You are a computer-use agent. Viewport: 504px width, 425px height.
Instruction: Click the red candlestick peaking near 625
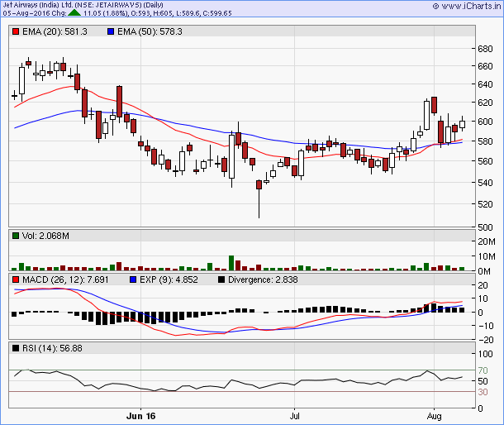[435, 105]
